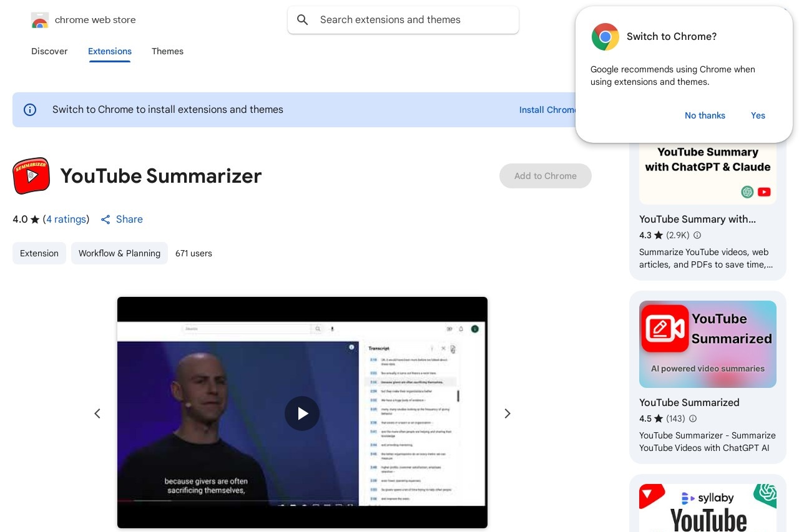The image size is (799, 532).
Task: Click the chrome web store header text
Action: pyautogui.click(x=96, y=20)
